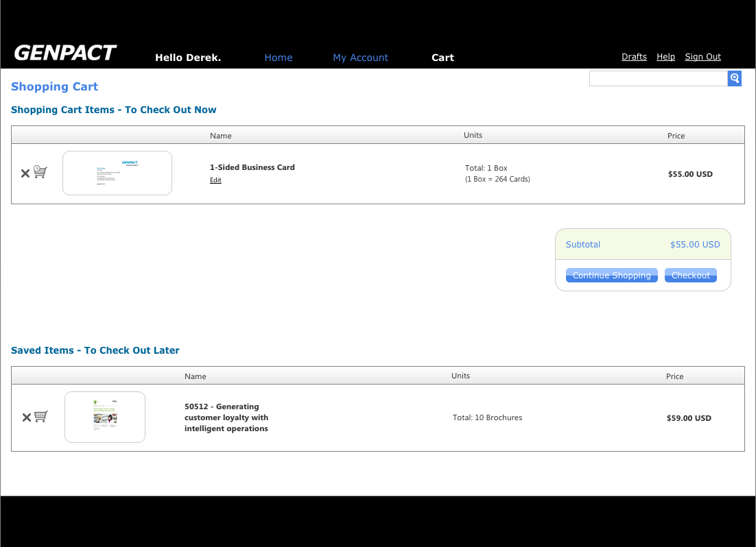Click the search magnifier icon

[x=734, y=78]
